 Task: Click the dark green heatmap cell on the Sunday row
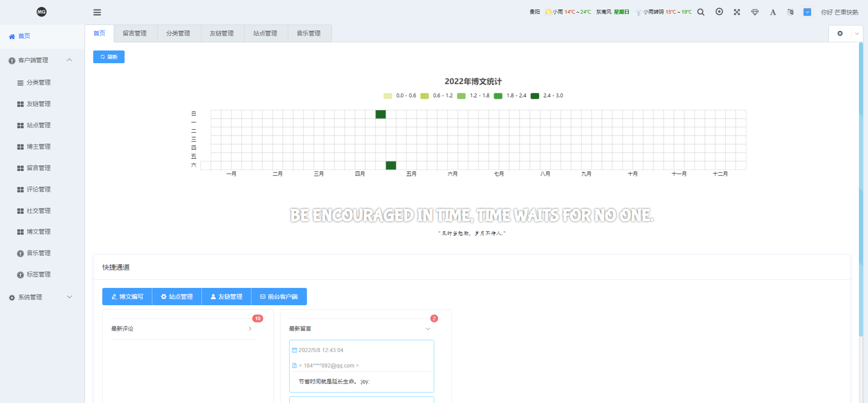(x=381, y=114)
